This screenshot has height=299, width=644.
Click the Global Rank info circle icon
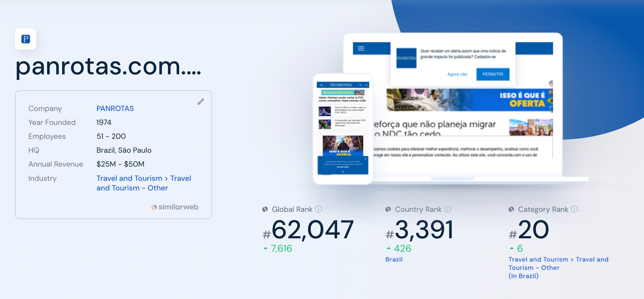click(x=320, y=210)
